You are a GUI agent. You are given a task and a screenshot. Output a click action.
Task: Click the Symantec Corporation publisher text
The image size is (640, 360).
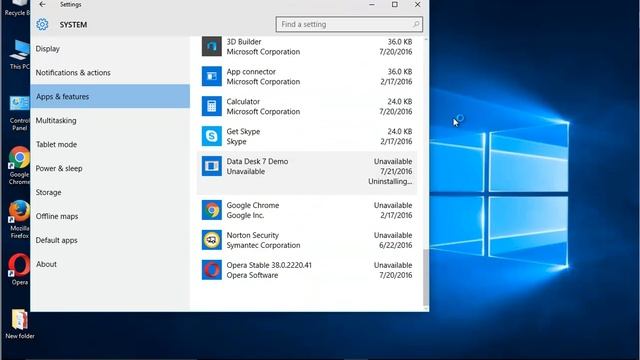263,245
